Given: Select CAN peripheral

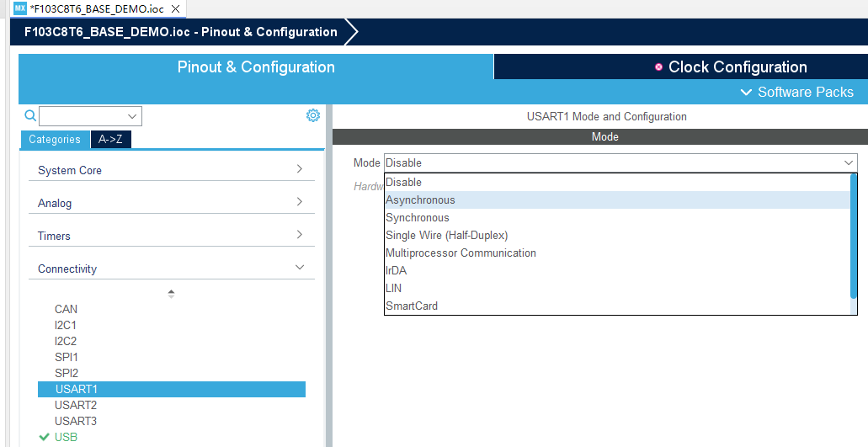Looking at the screenshot, I should click(66, 309).
